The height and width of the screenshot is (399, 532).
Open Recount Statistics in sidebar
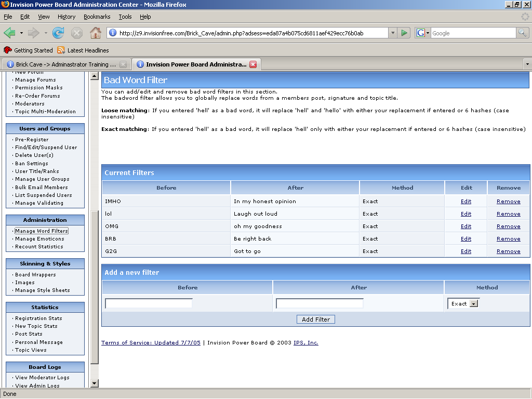coord(39,247)
